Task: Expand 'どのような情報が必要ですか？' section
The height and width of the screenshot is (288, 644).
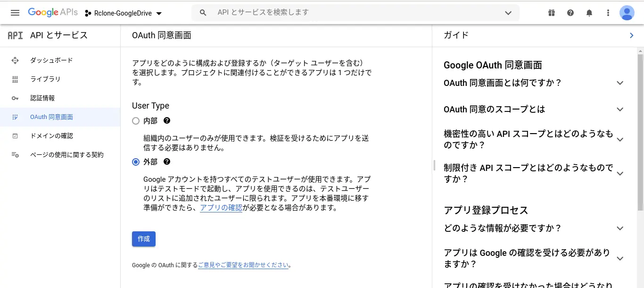Action: (534, 229)
